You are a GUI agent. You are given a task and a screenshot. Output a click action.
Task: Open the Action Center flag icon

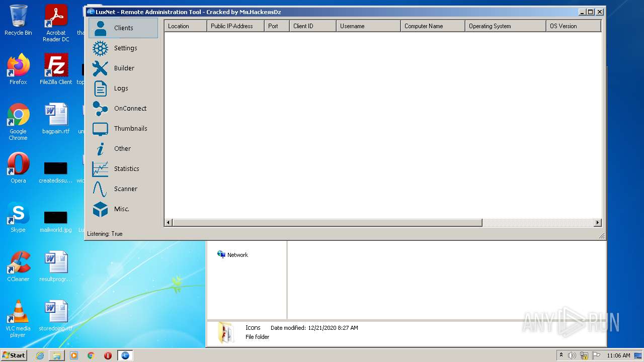tap(596, 355)
